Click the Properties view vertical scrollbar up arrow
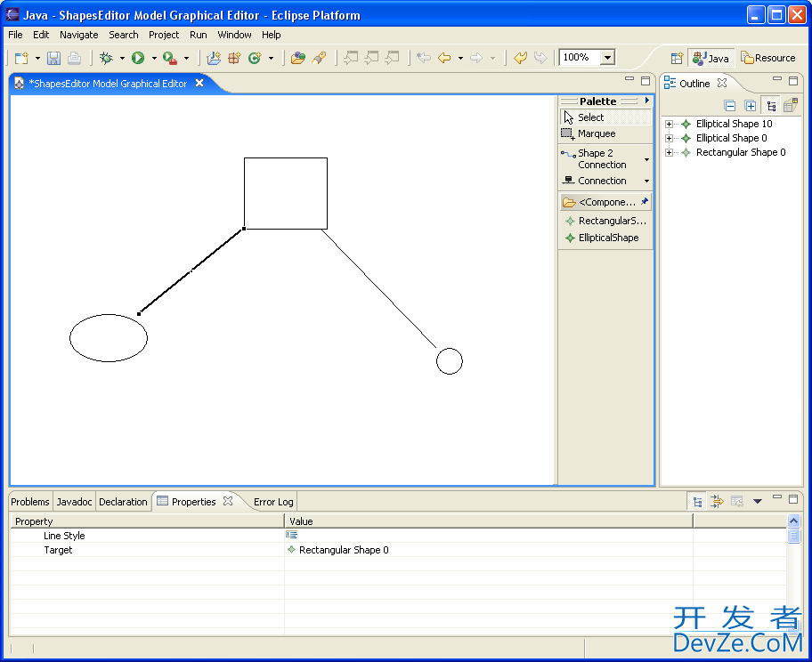 [x=794, y=521]
